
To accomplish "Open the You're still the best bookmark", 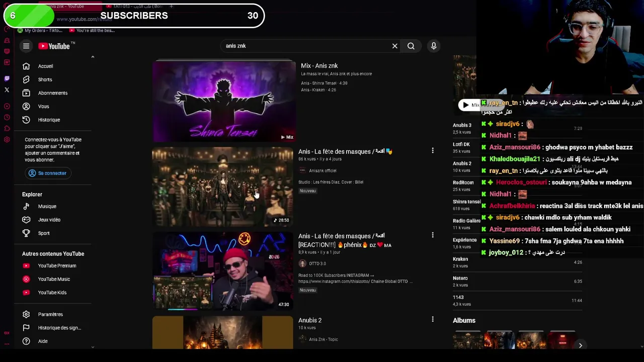I will coord(92,30).
